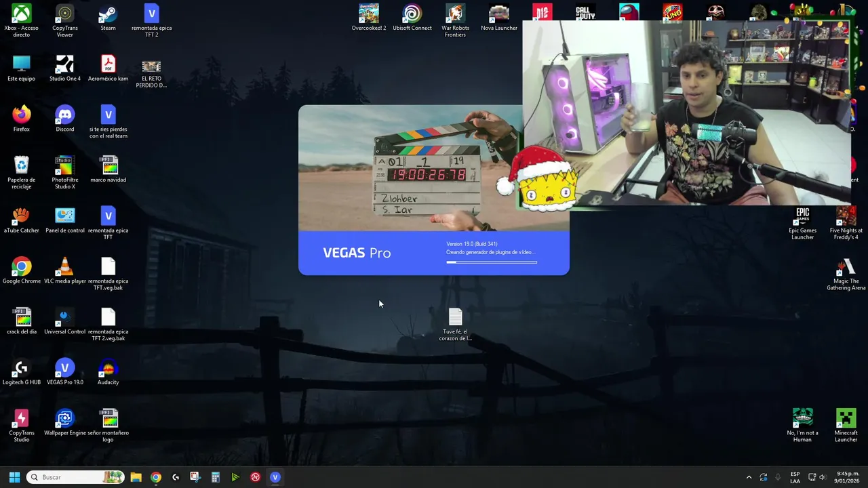Select the Panel de control icon

point(65,220)
